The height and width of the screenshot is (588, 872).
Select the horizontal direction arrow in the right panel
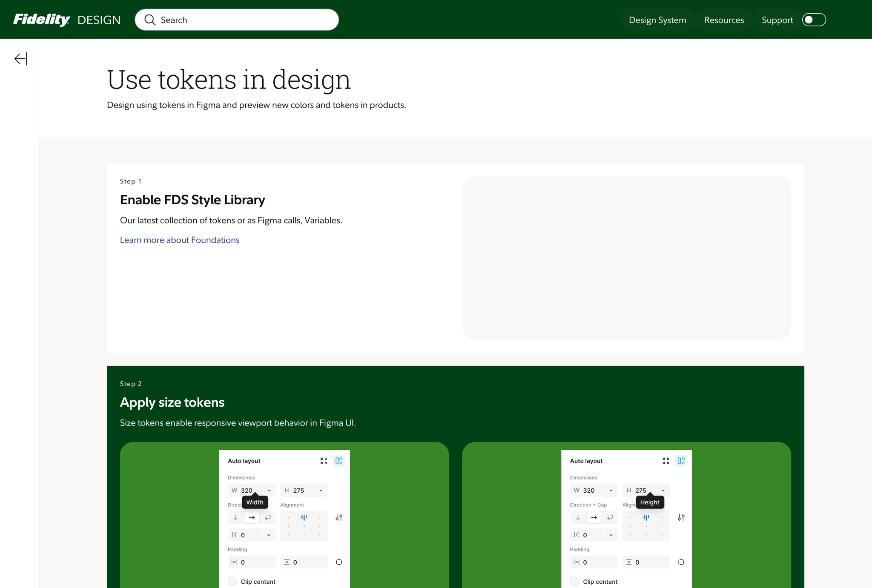tap(594, 517)
